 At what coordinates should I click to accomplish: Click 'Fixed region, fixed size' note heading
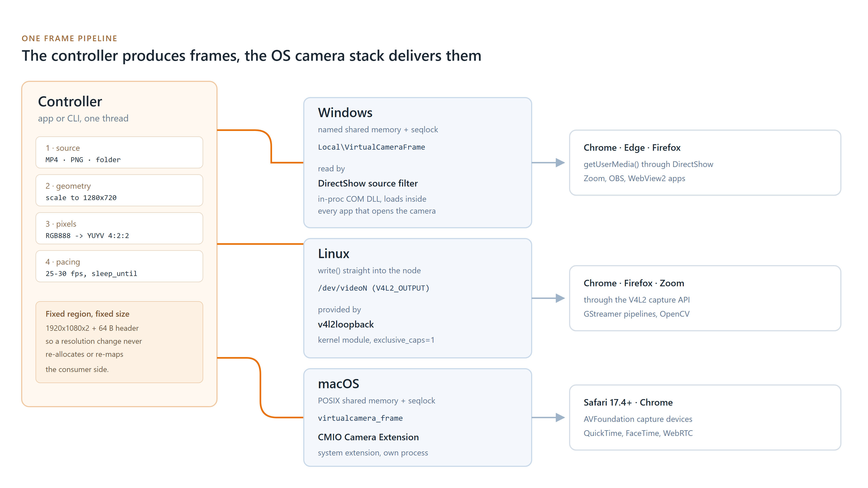(x=87, y=314)
